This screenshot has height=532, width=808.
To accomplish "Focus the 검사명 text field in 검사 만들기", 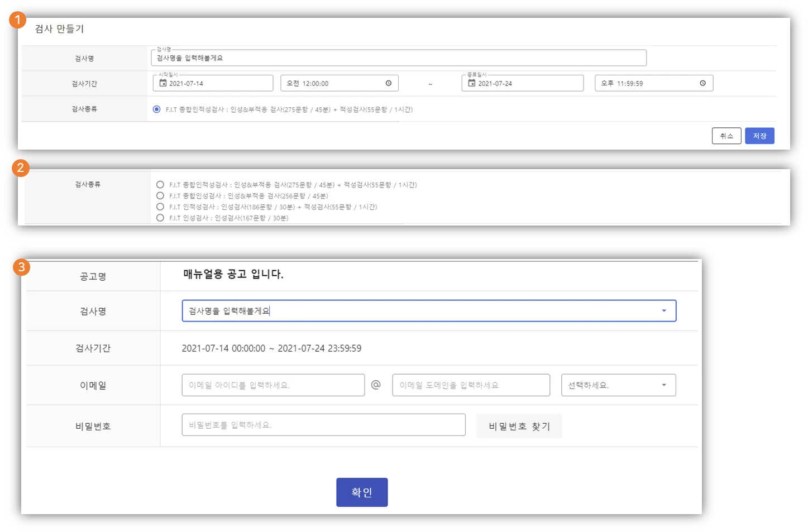I will click(399, 58).
